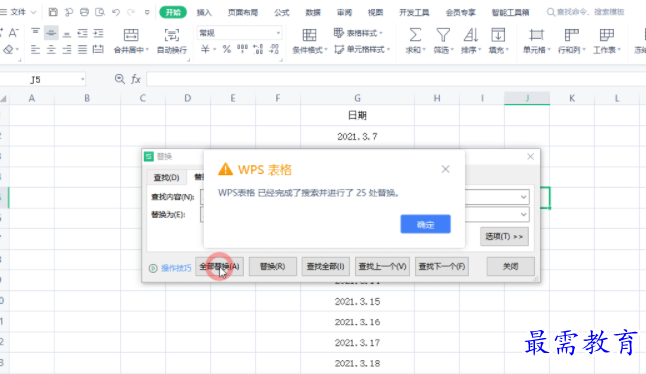646x374 pixels.
Task: Apply middle vertical alignment
Action: (x=51, y=33)
